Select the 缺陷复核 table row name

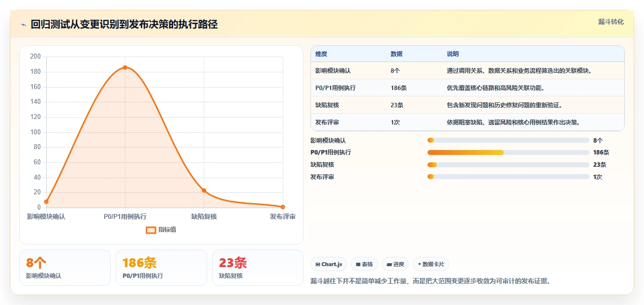pyautogui.click(x=327, y=105)
